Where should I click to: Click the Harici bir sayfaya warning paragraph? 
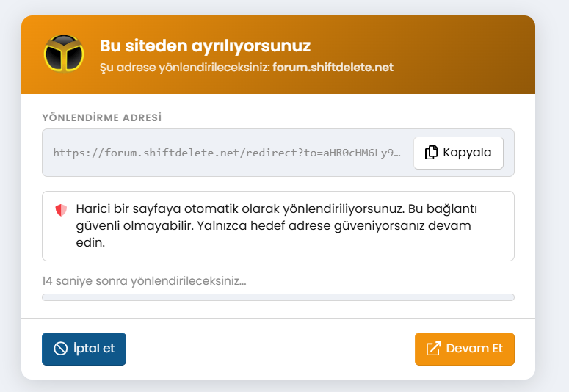click(277, 225)
